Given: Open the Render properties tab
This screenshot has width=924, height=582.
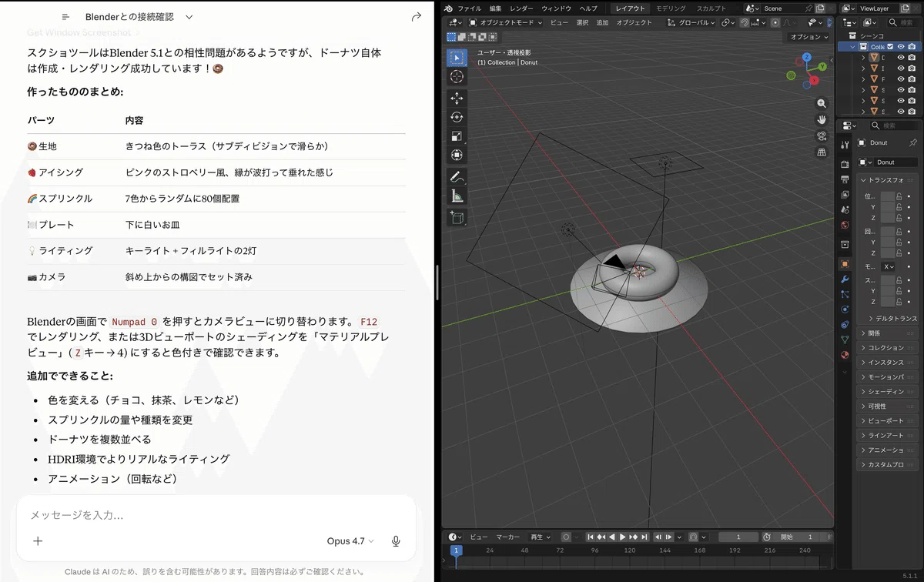Looking at the screenshot, I should (x=845, y=164).
